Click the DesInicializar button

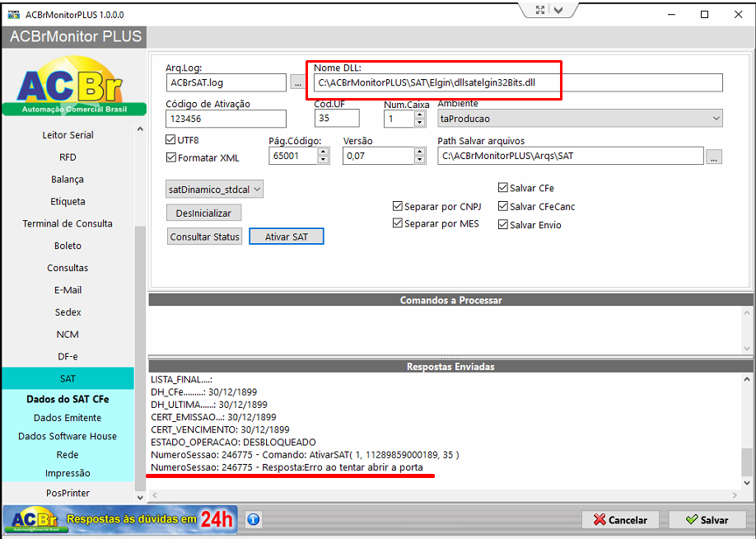pos(203,213)
